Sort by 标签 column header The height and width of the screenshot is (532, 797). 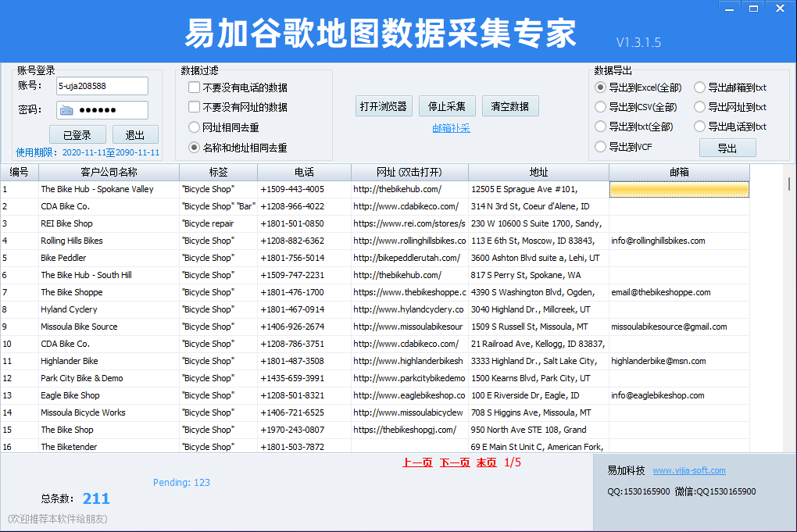coord(219,172)
